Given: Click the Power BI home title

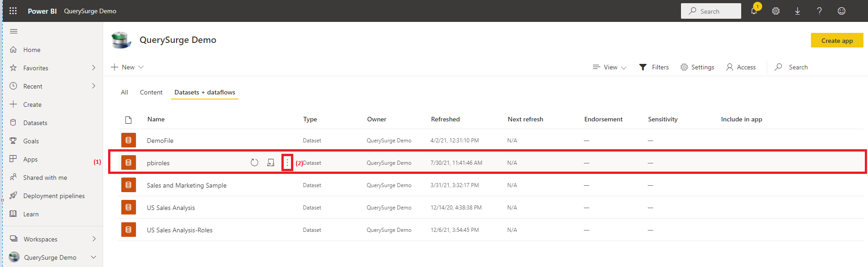Looking at the screenshot, I should [x=42, y=11].
